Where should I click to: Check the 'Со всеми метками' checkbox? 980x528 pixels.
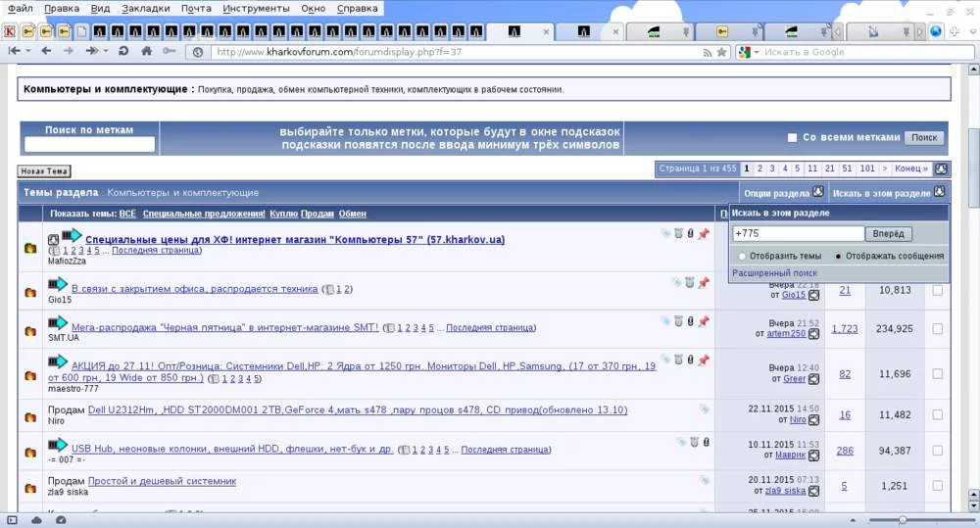[x=793, y=138]
